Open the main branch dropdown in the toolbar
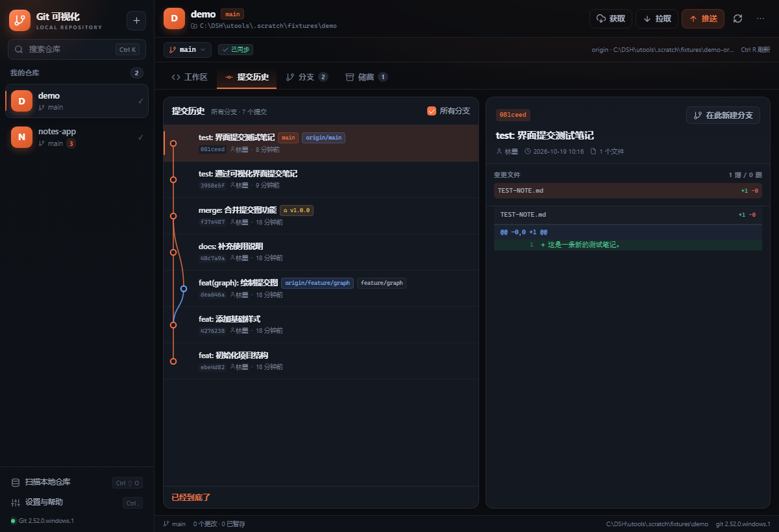 point(188,49)
